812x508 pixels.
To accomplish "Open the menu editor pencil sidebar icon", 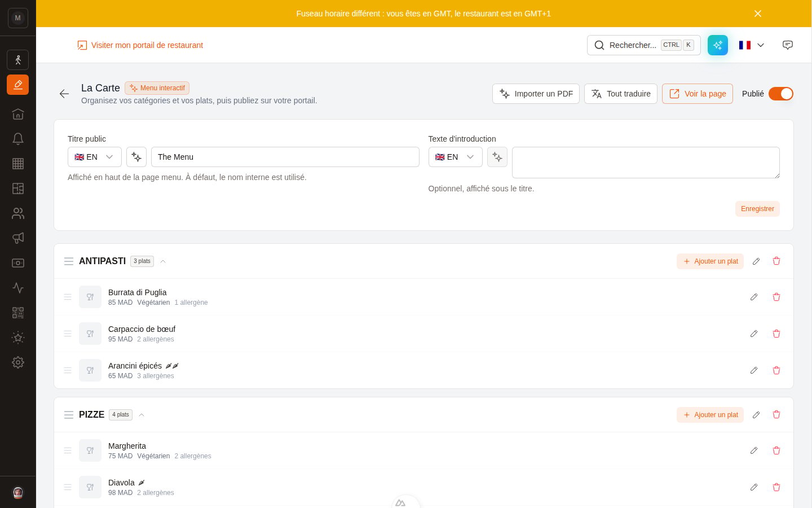I will 18,85.
